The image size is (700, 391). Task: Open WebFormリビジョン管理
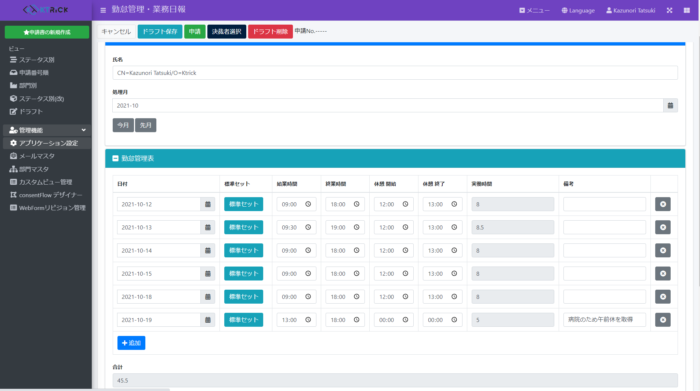pos(48,208)
